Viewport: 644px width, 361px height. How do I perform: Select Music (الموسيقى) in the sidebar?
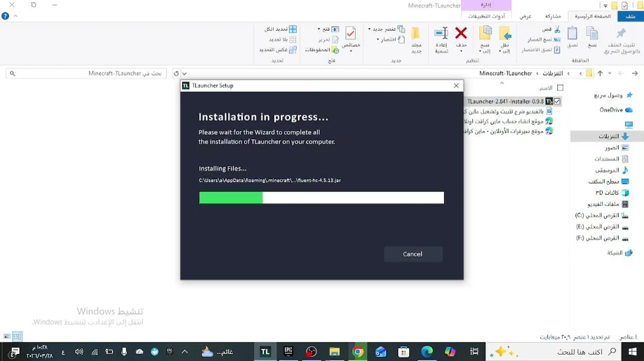612,170
